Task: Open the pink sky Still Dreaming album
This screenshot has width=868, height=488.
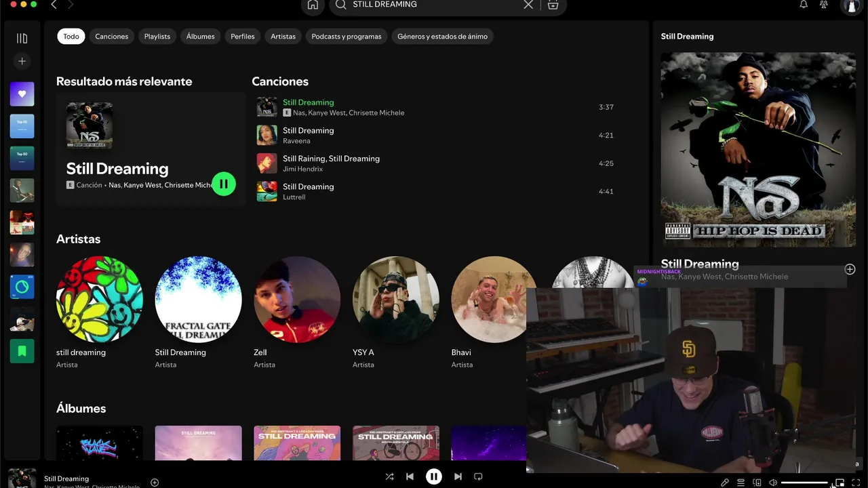Action: (199, 443)
